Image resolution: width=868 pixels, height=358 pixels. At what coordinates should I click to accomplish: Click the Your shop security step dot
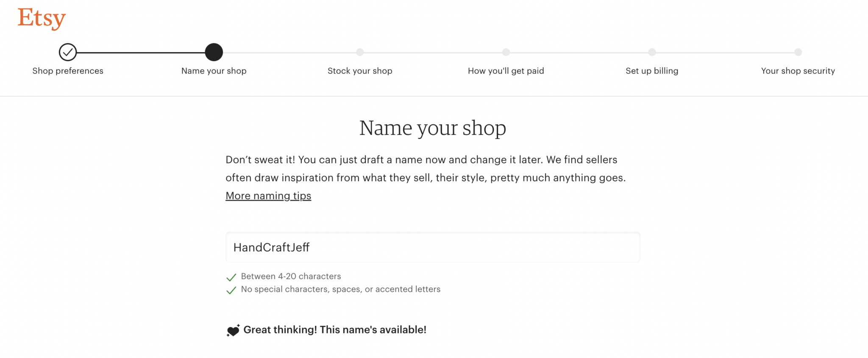[x=798, y=52]
